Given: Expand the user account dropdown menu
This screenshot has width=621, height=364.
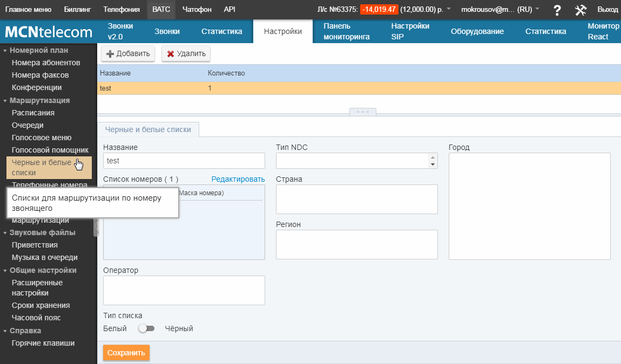Looking at the screenshot, I should (537, 9).
